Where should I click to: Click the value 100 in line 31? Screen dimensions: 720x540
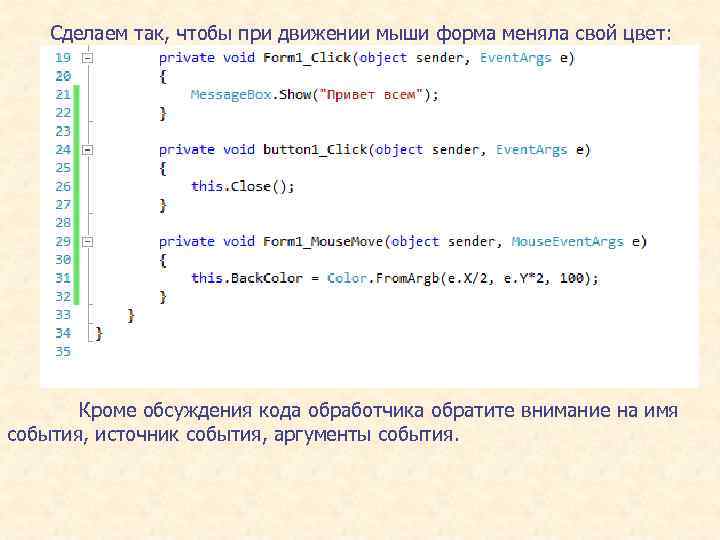(572, 278)
